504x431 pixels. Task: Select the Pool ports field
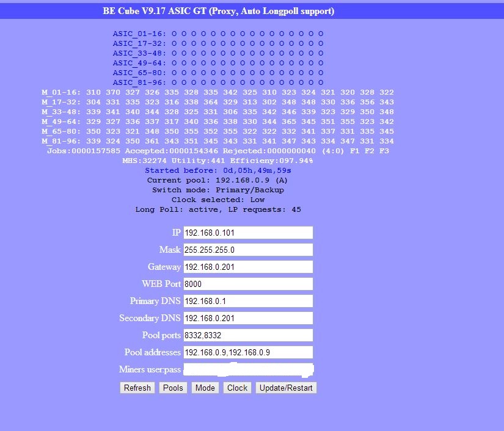tap(248, 335)
